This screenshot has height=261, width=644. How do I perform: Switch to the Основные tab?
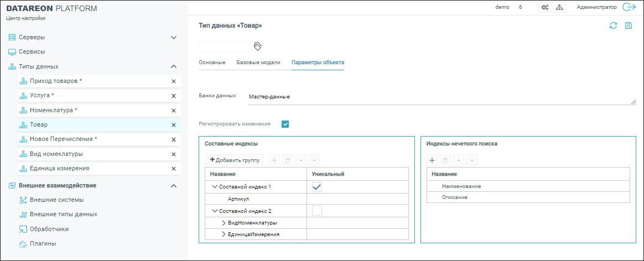pos(212,62)
